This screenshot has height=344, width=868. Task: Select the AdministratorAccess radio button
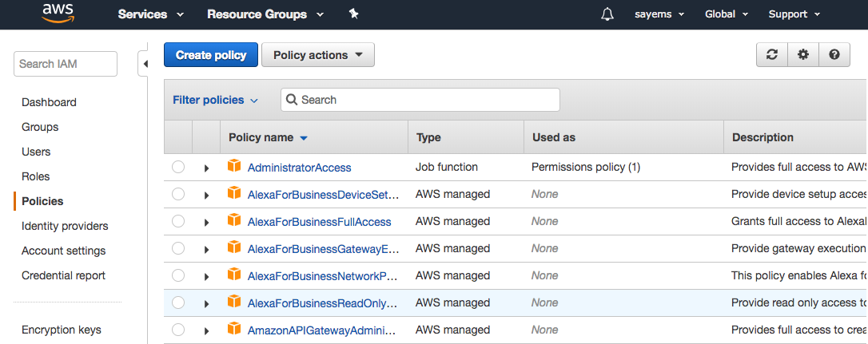178,167
